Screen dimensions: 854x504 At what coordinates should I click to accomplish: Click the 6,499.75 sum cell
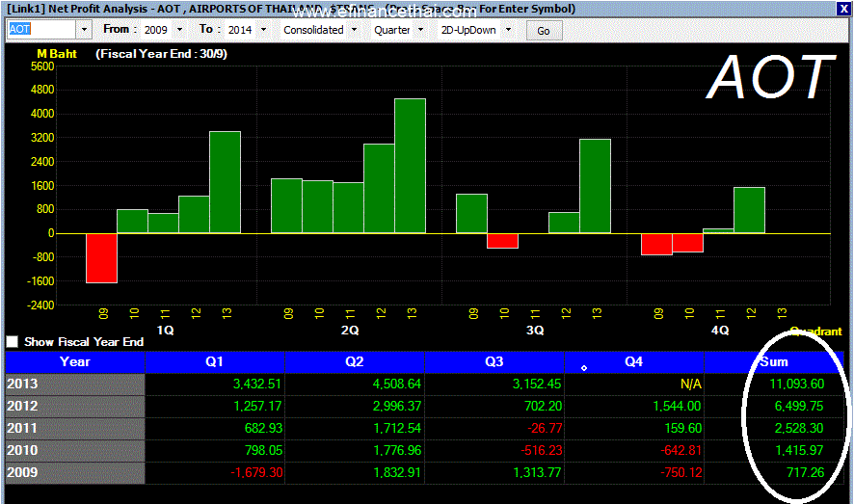774,407
